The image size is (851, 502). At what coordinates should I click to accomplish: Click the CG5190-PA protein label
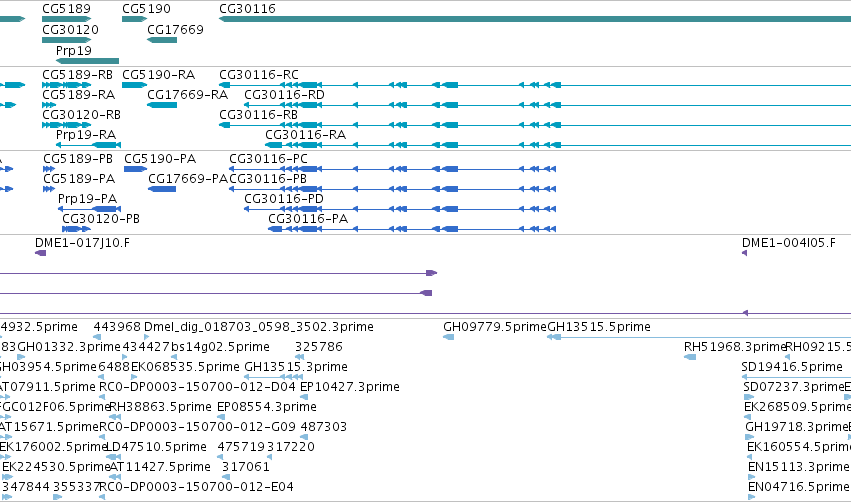point(160,158)
